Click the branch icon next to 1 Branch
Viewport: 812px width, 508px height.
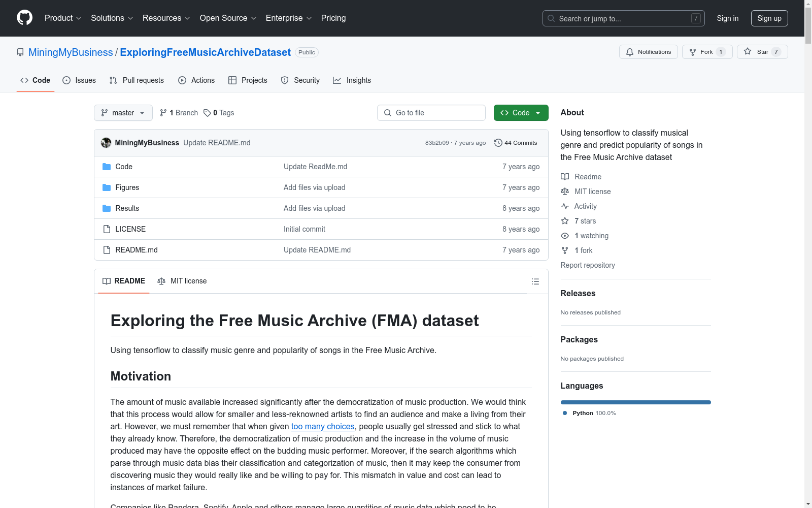click(163, 113)
